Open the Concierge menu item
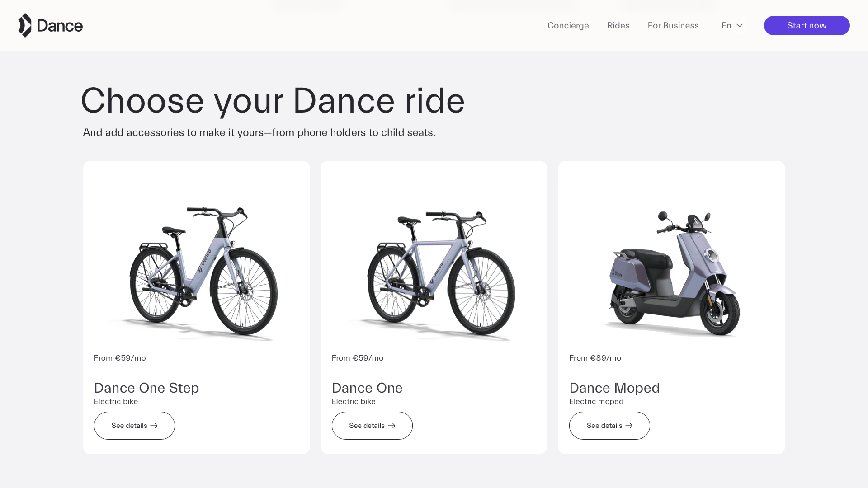The width and height of the screenshot is (868, 488). click(568, 25)
